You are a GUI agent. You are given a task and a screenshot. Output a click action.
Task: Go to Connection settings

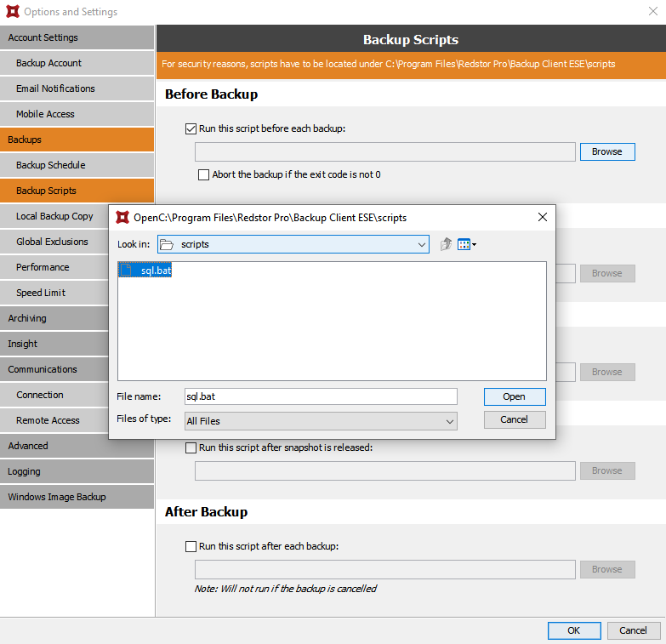(54, 395)
